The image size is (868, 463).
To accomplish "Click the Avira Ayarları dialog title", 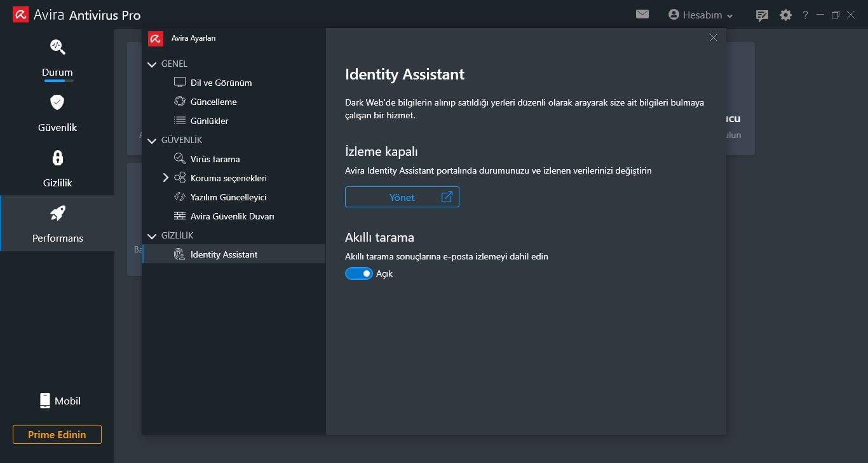I will pyautogui.click(x=194, y=38).
